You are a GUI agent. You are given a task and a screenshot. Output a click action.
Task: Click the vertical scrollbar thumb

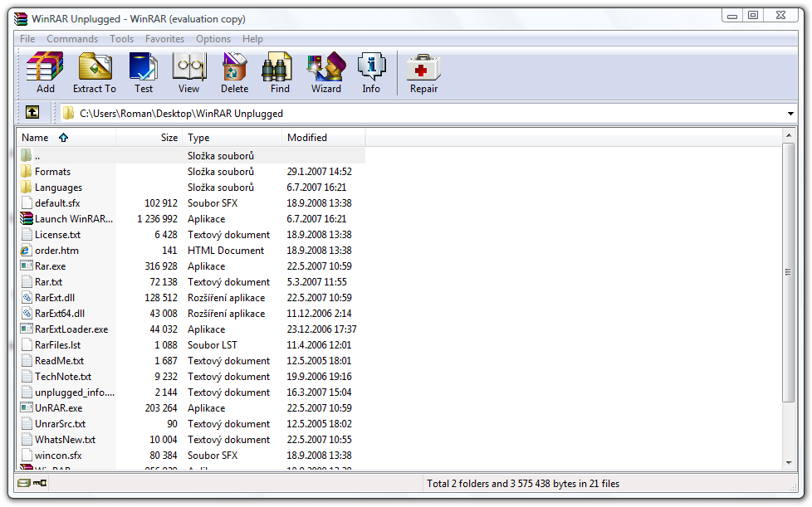(788, 272)
